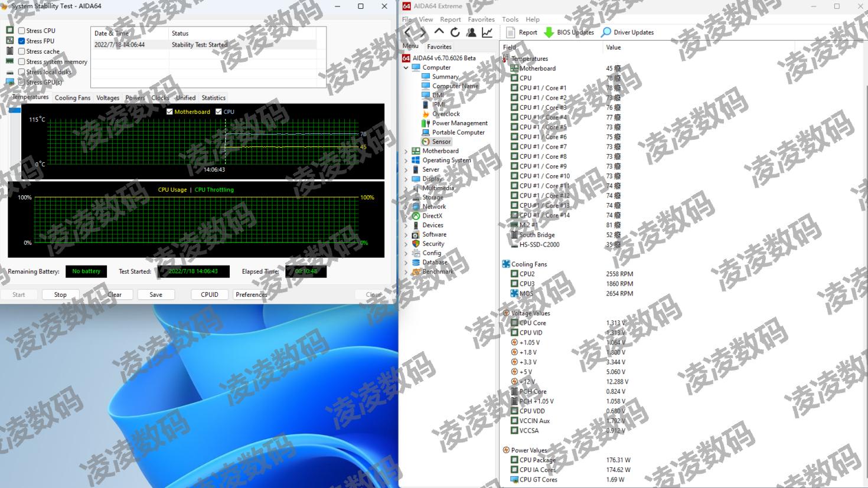Click the user-silhouette icon in the AIDA64 toolbar
Viewport: 868px width, 488px height.
pyautogui.click(x=471, y=32)
